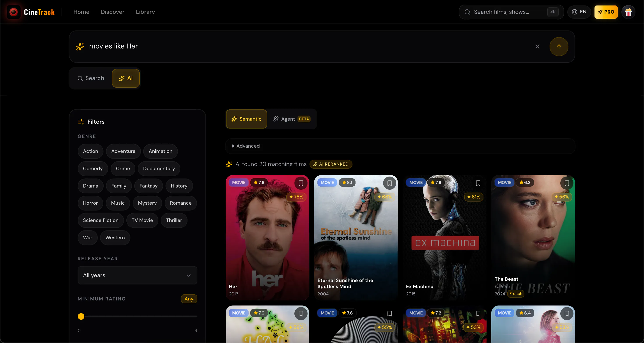
Task: Open the Library page
Action: (145, 12)
